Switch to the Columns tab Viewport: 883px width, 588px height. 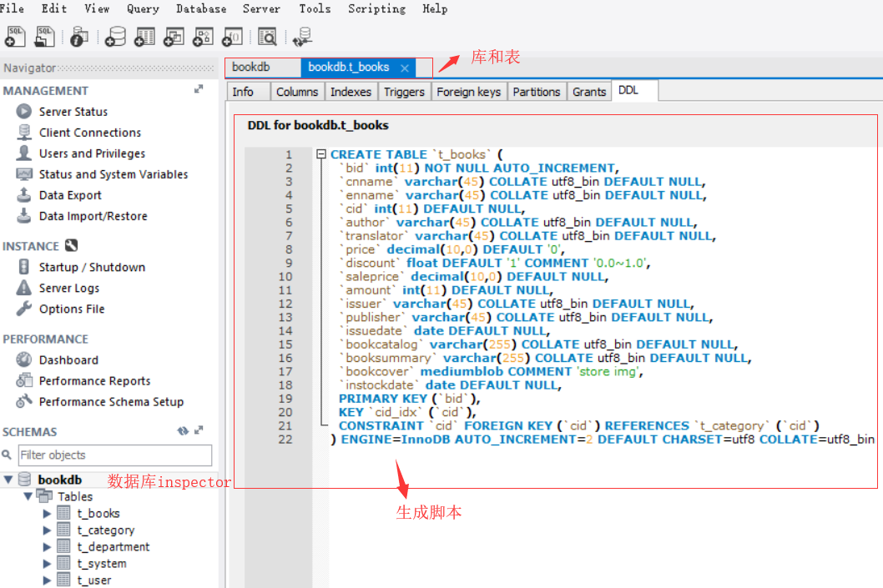tap(297, 92)
